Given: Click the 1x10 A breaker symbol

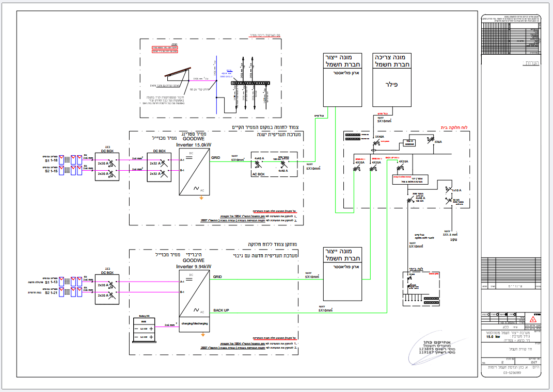Looking at the screenshot, I should 449,191.
